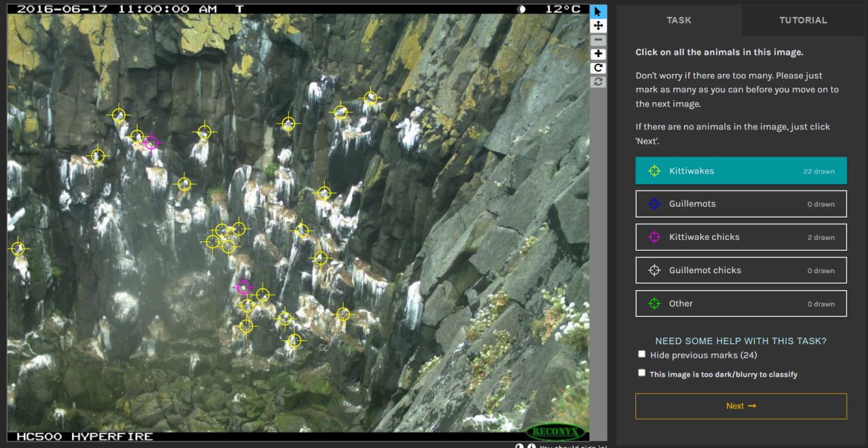Click the yellow mark at the far-left image edge

18,249
